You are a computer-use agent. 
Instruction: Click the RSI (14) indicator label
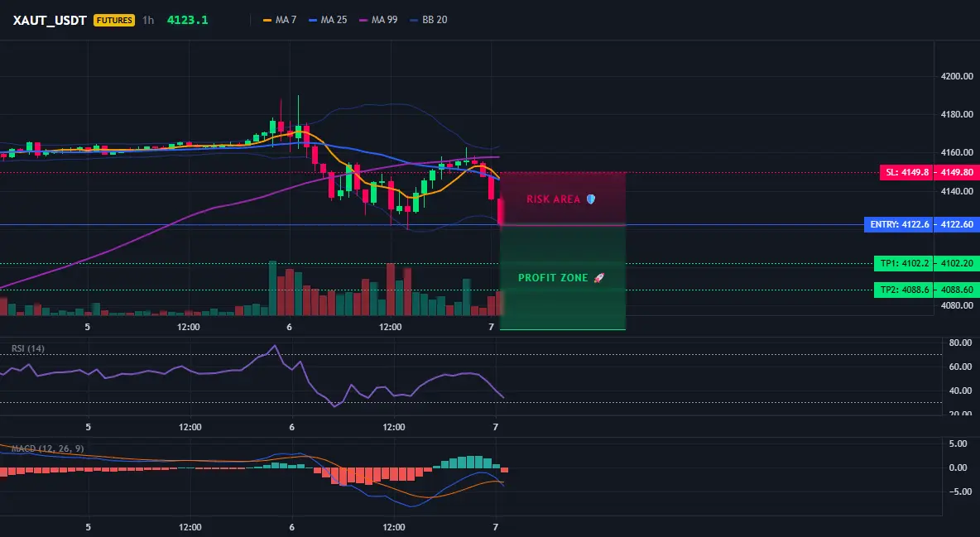click(x=28, y=348)
